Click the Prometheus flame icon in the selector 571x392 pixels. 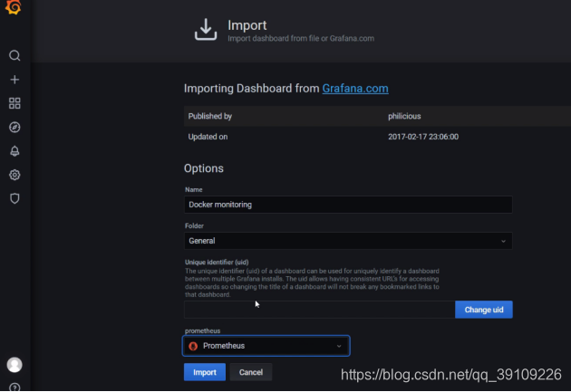193,346
